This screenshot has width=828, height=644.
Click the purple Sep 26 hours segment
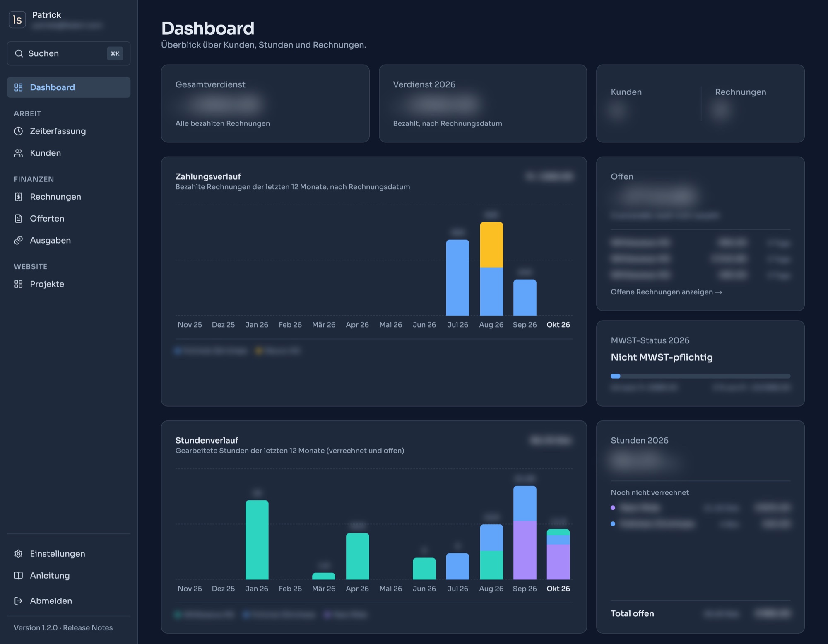tap(525, 550)
